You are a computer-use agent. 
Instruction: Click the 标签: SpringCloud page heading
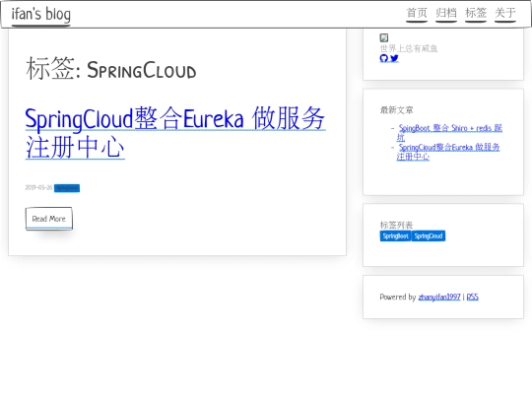(111, 69)
